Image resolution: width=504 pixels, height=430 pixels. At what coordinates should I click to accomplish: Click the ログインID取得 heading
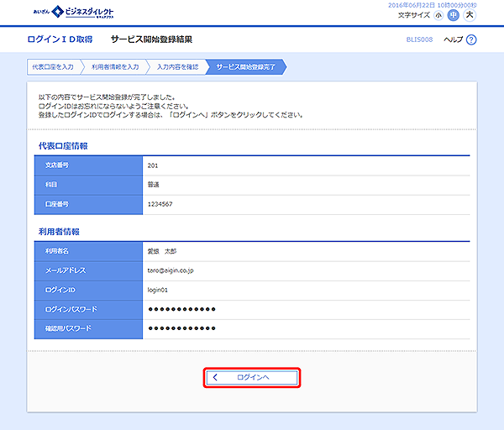pos(60,39)
